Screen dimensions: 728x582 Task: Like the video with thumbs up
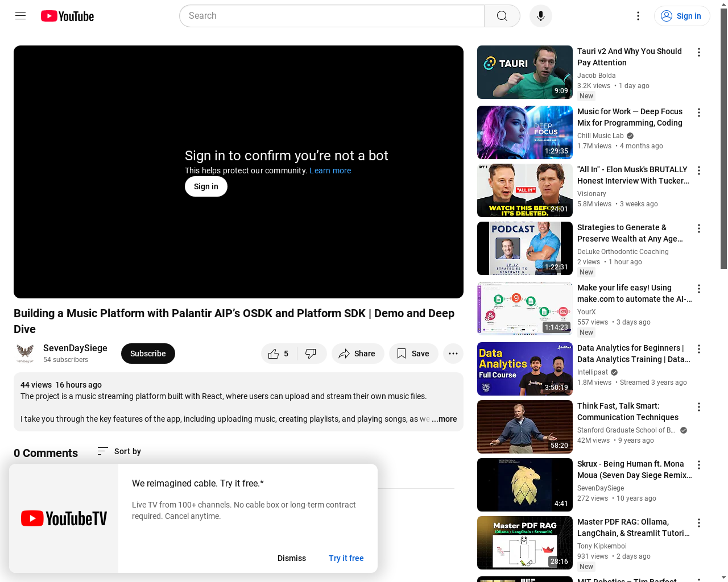(278, 354)
